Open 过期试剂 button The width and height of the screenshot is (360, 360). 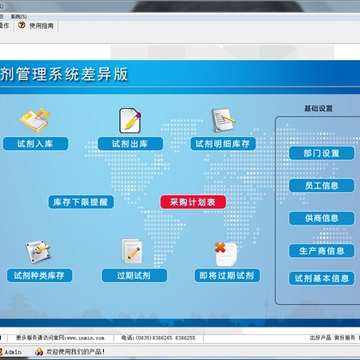[x=134, y=276]
